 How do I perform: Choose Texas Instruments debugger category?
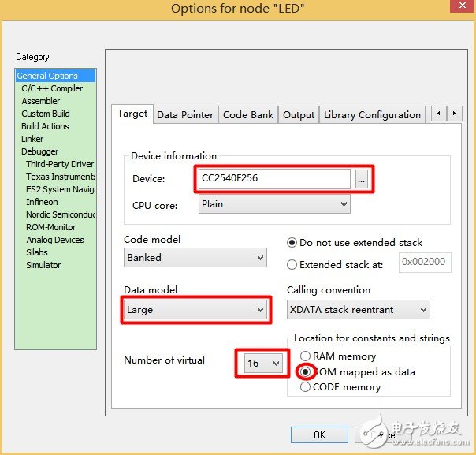pyautogui.click(x=61, y=177)
